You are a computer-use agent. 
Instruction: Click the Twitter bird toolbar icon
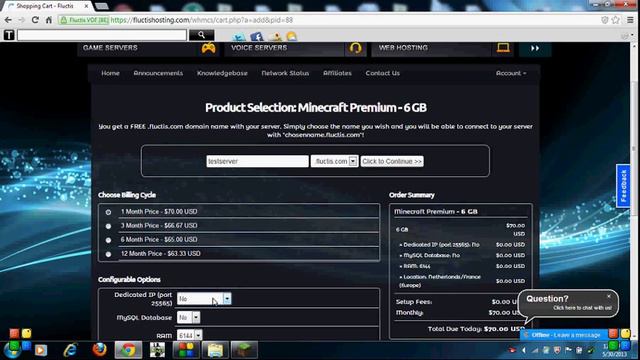[x=239, y=37]
